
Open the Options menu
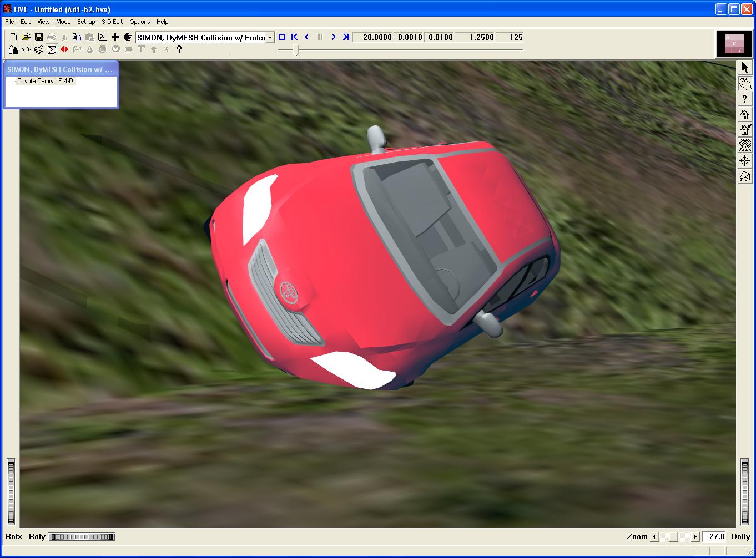[139, 22]
